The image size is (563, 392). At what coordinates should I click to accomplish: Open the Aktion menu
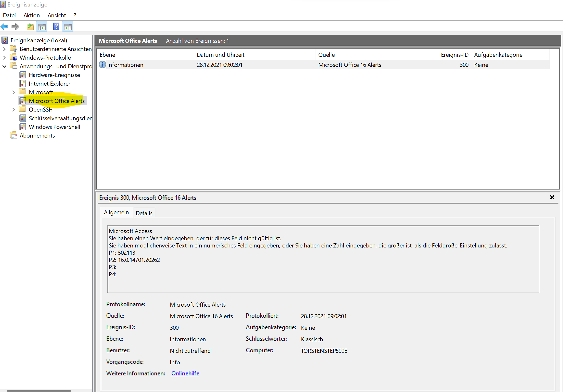coord(32,15)
